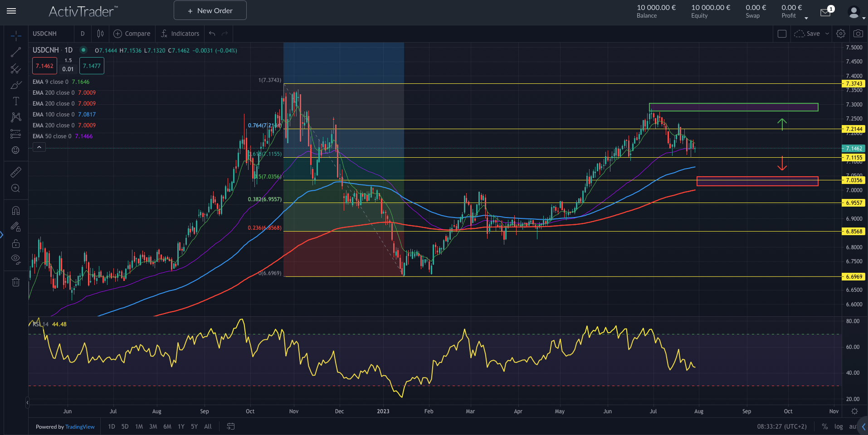The width and height of the screenshot is (868, 435).
Task: Take a chart snapshot with the camera icon
Action: 858,33
